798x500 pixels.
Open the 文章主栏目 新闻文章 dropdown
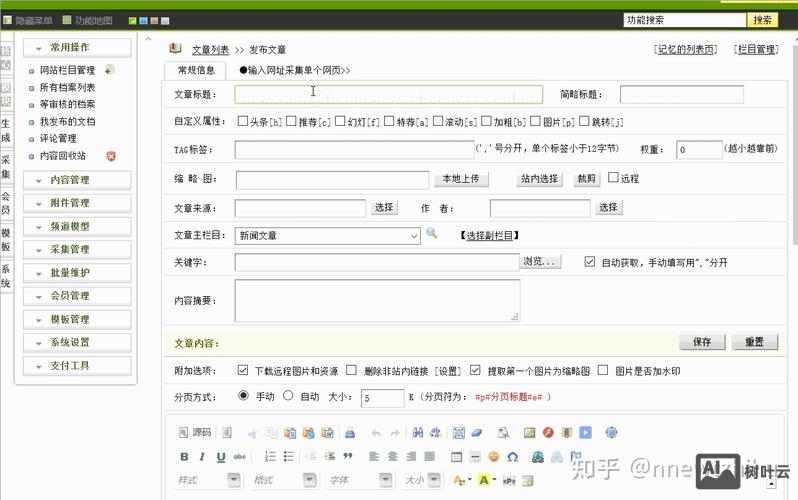point(327,236)
